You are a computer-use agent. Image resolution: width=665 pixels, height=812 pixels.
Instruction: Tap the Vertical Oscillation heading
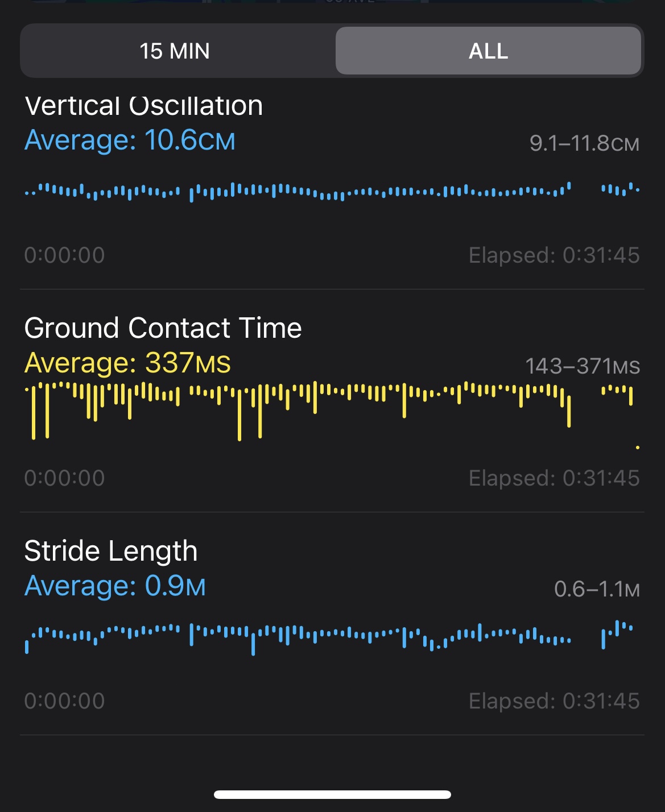coord(144,106)
